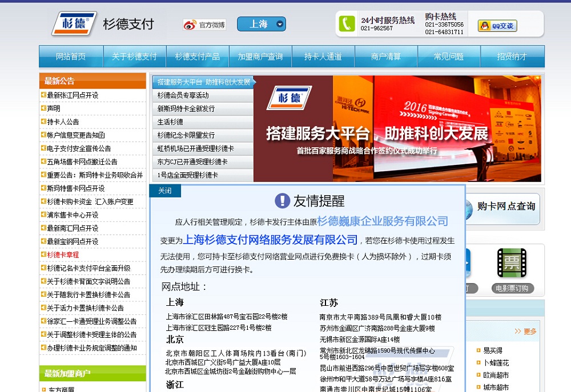Open 东方商厦 in 最新加盟商户

pos(61,389)
